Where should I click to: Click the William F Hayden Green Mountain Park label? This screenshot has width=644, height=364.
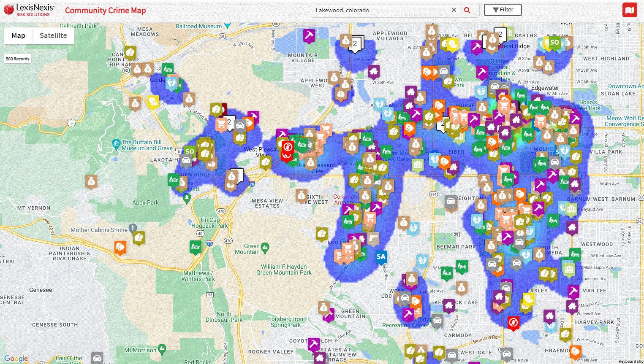(284, 270)
